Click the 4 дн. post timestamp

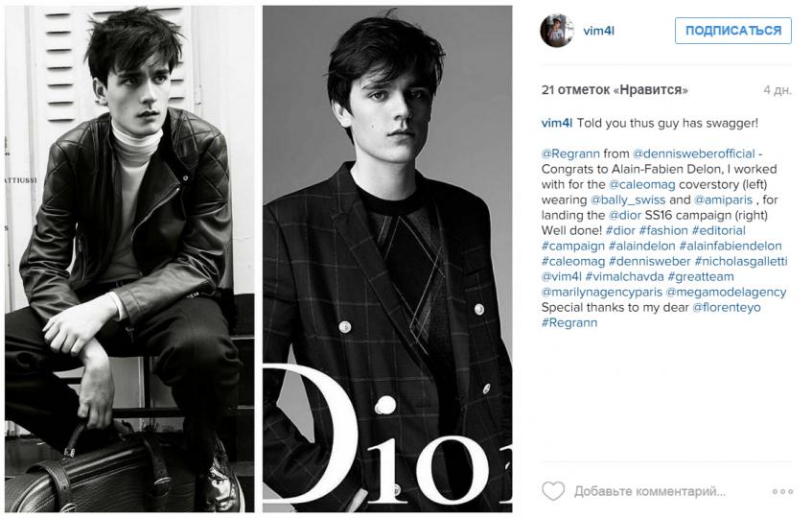777,90
